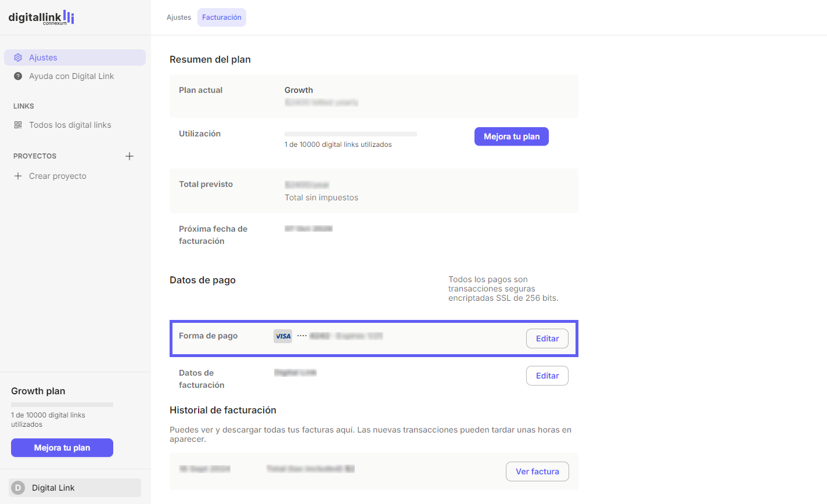Open the Ajustes tab at top

pyautogui.click(x=179, y=17)
